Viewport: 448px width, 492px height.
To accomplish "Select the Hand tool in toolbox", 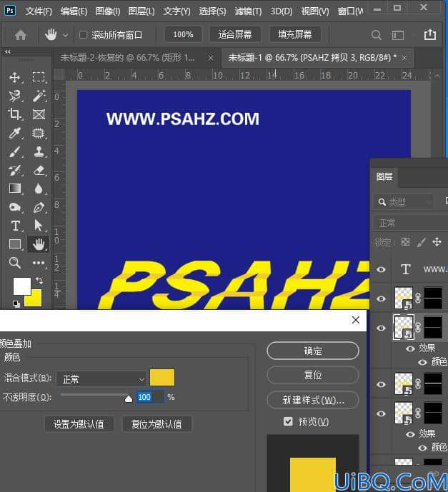I will click(39, 244).
